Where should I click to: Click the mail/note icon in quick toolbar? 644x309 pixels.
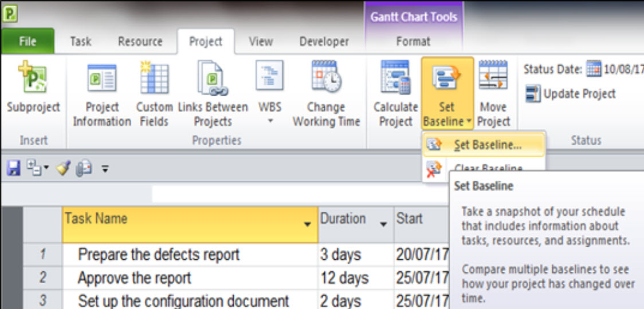[84, 168]
